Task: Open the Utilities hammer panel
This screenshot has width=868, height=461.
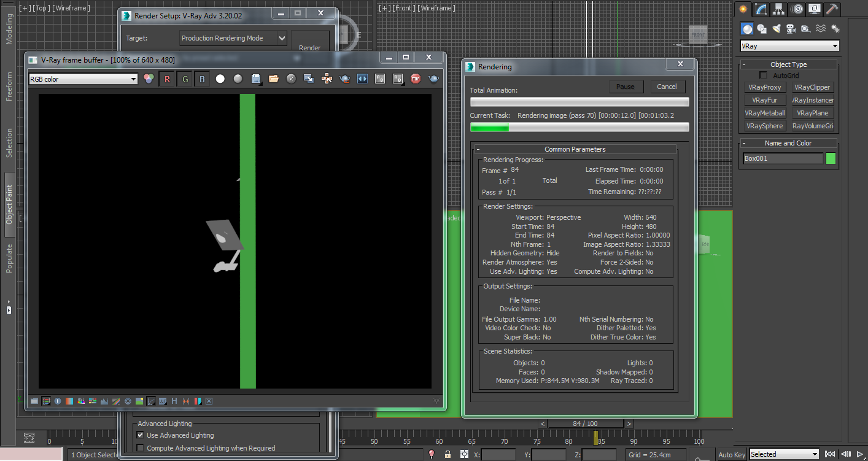Action: pyautogui.click(x=831, y=9)
